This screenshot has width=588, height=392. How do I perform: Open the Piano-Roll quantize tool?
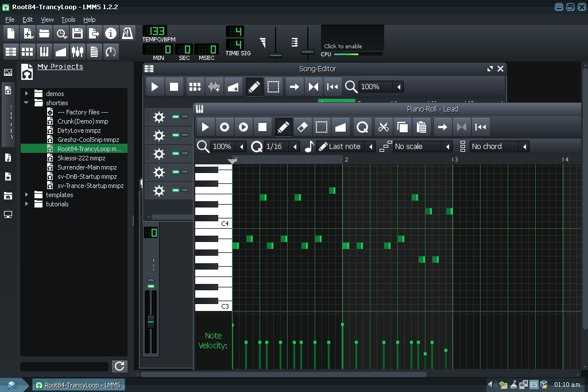[x=362, y=127]
